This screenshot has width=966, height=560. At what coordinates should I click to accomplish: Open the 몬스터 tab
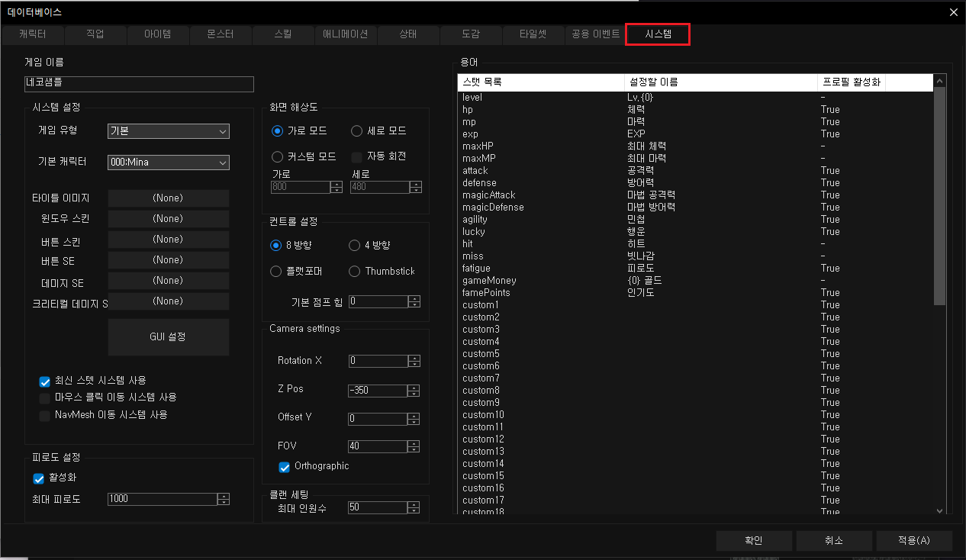coord(221,34)
